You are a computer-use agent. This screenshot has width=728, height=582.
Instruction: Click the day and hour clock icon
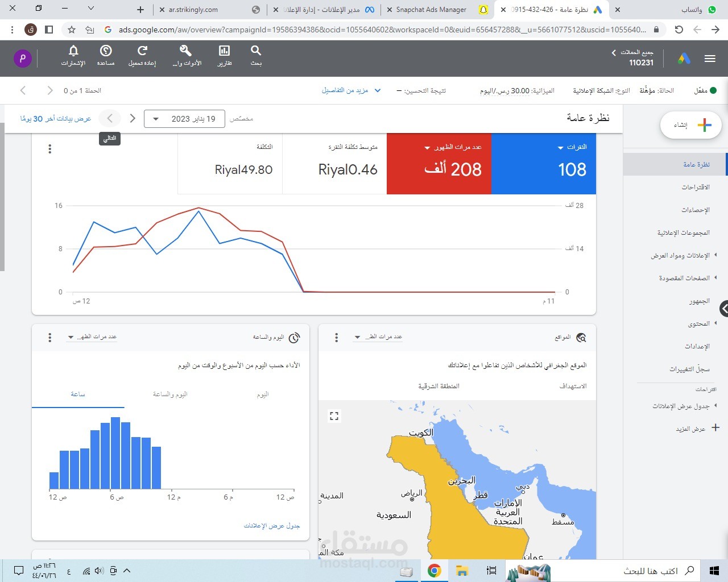pyautogui.click(x=294, y=338)
